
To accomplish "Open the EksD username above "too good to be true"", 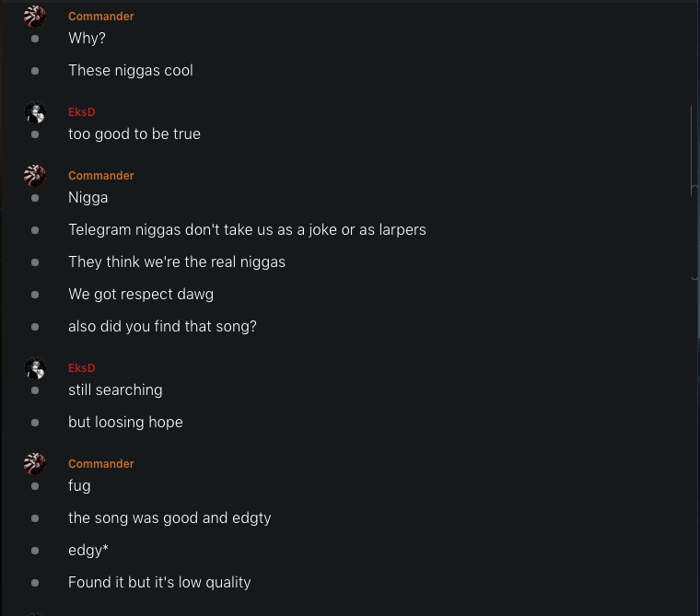I will 82,112.
